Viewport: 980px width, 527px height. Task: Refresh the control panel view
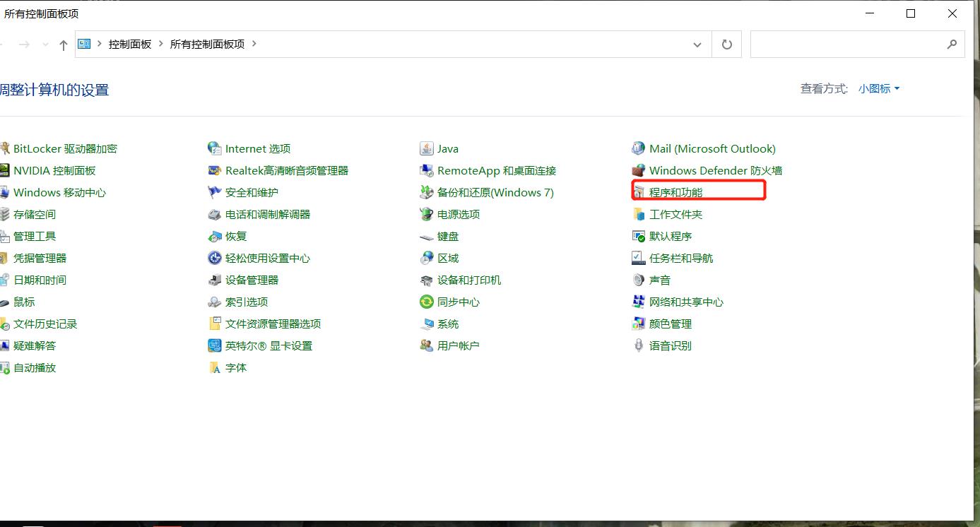point(726,45)
